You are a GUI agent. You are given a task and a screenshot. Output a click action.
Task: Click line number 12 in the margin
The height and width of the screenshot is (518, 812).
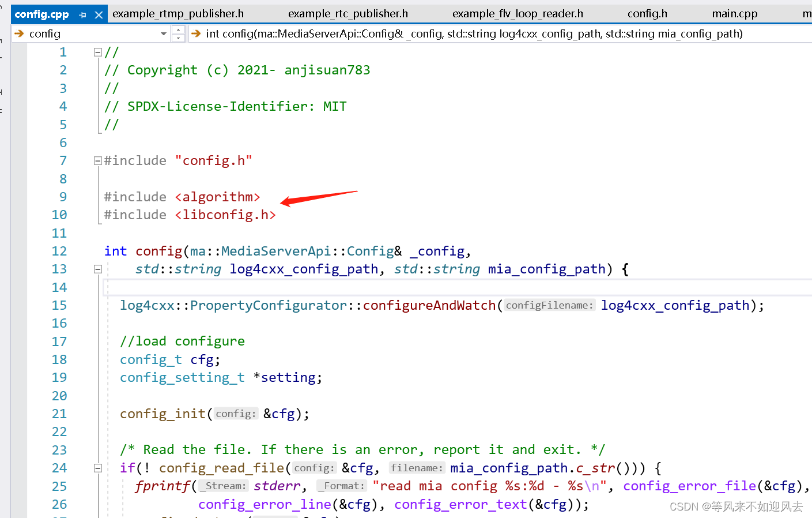tap(59, 251)
